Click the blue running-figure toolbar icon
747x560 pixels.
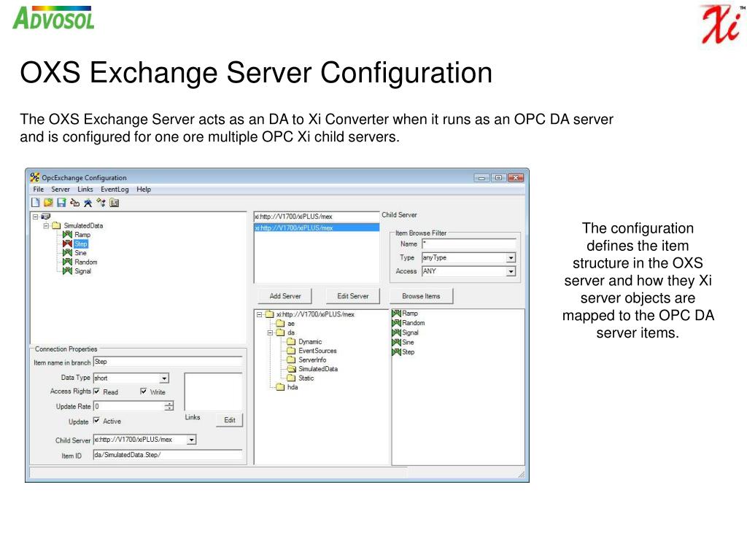coord(88,203)
